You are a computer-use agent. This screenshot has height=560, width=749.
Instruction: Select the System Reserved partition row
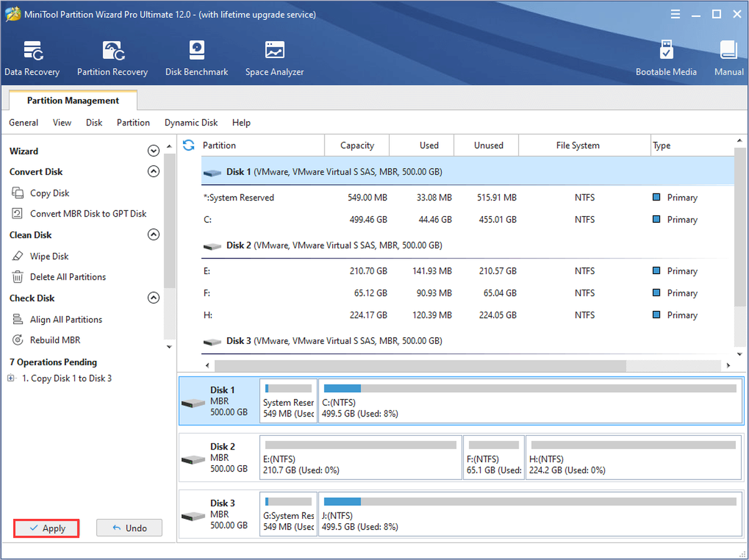pyautogui.click(x=468, y=197)
